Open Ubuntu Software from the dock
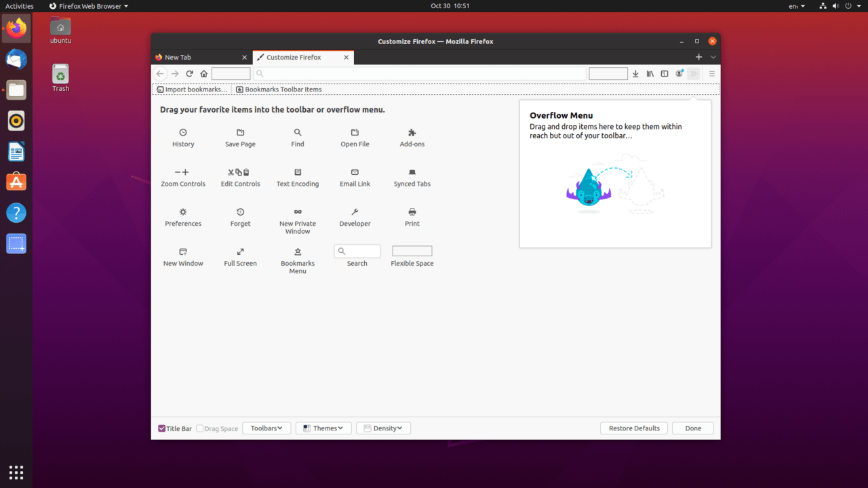 click(x=16, y=182)
